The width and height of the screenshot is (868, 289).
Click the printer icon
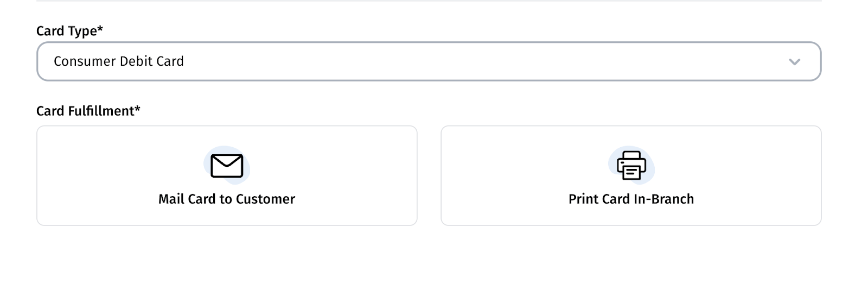[631, 165]
